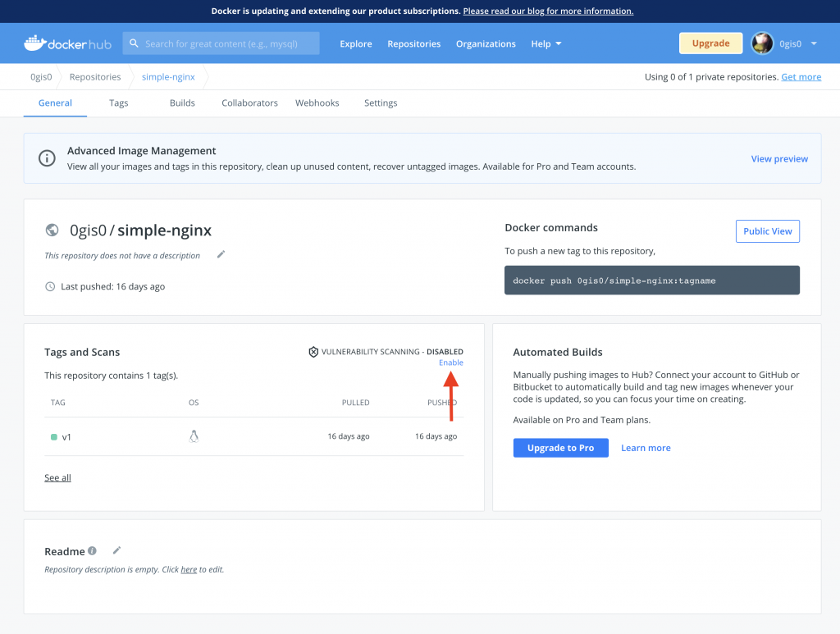The width and height of the screenshot is (840, 634).
Task: Click the 'here' link to edit Readme
Action: click(189, 569)
